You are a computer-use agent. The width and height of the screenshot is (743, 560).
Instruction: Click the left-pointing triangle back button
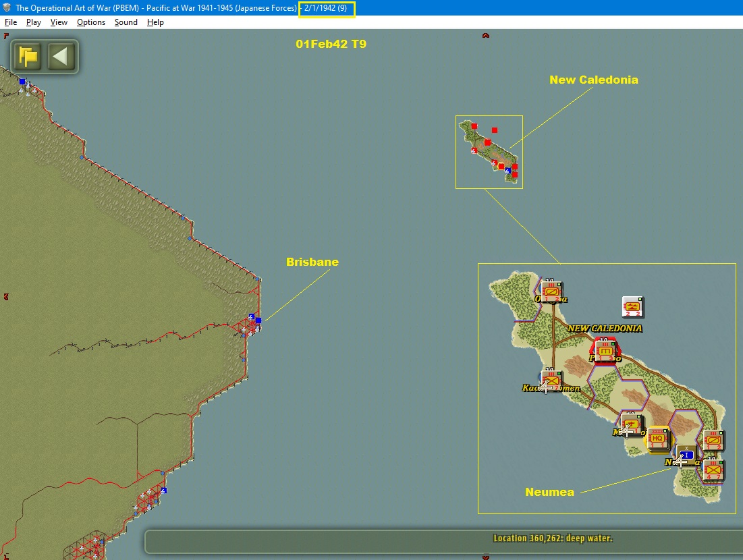[x=61, y=57]
